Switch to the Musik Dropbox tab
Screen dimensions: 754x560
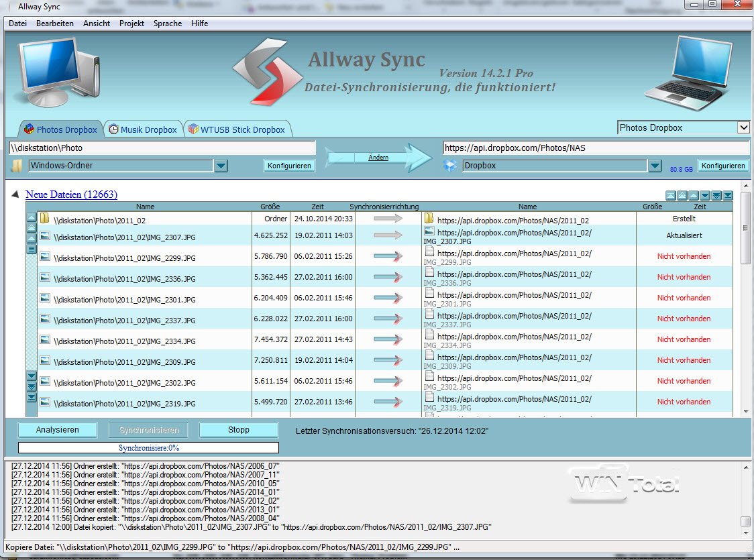coord(143,129)
